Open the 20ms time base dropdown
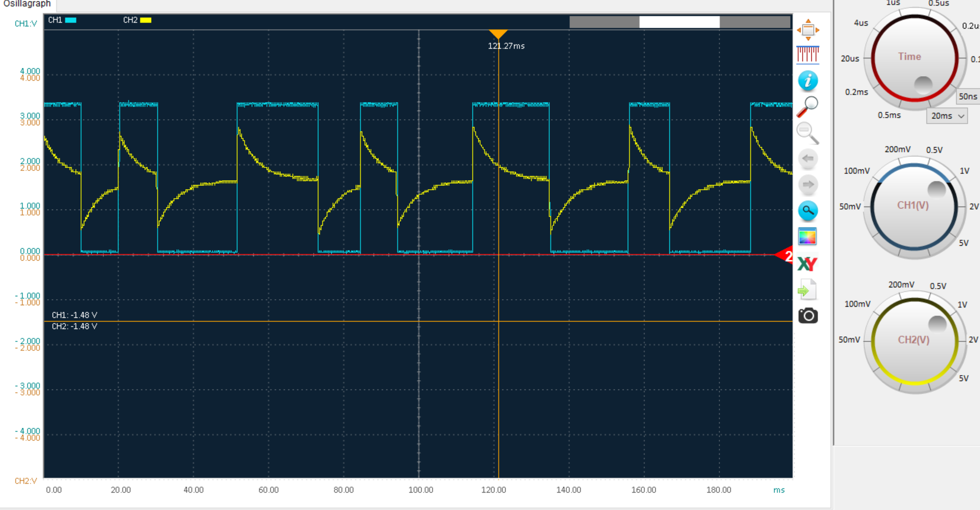980x510 pixels. (947, 116)
